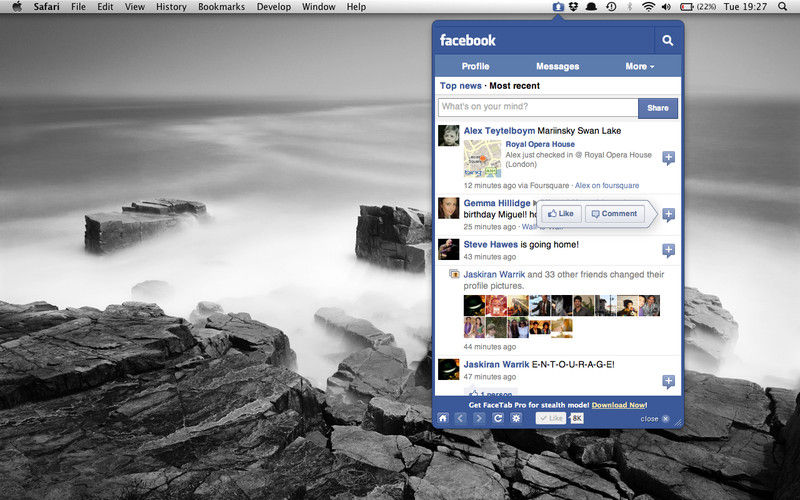Reload the feed with the refresh icon
Viewport: 800px width, 500px height.
[x=498, y=418]
